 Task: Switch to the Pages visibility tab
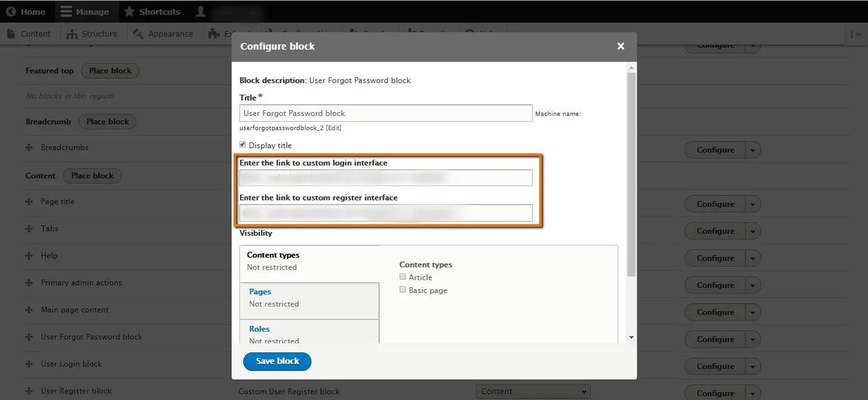click(x=261, y=292)
